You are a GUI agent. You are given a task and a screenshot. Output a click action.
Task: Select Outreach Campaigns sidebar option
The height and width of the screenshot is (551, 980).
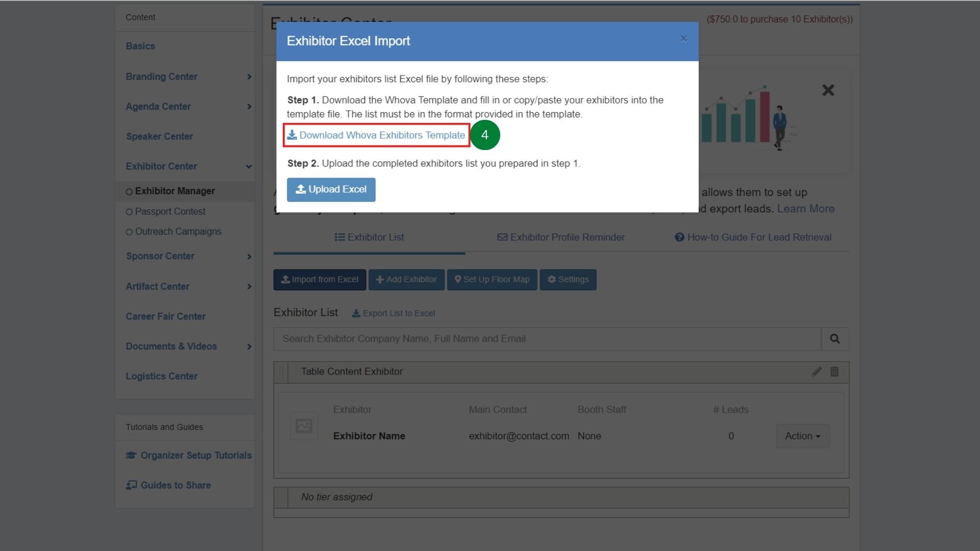click(178, 232)
